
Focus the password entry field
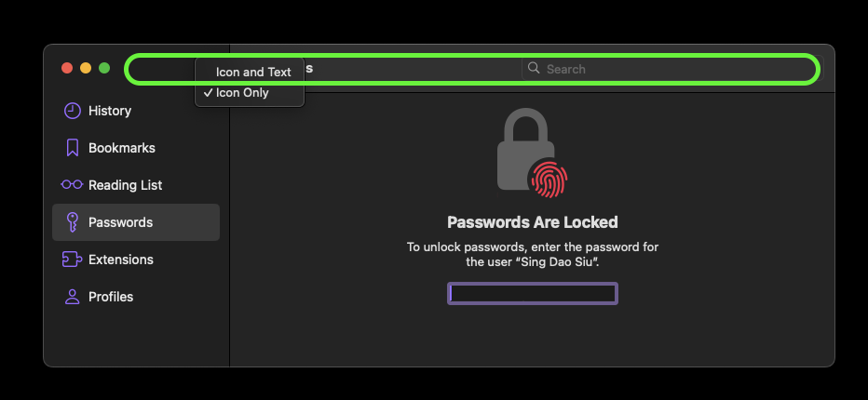coord(533,294)
